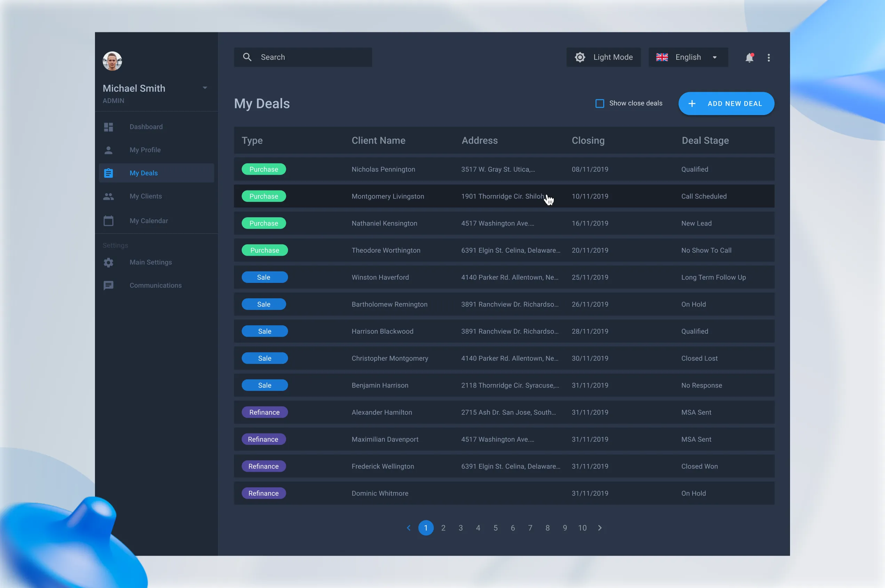Click Add New Deal button

tap(726, 104)
